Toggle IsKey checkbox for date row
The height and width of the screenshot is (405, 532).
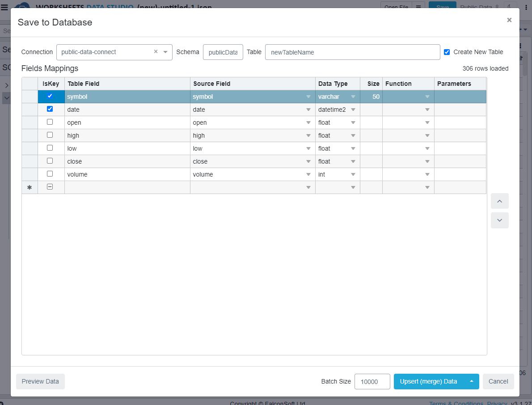(50, 109)
